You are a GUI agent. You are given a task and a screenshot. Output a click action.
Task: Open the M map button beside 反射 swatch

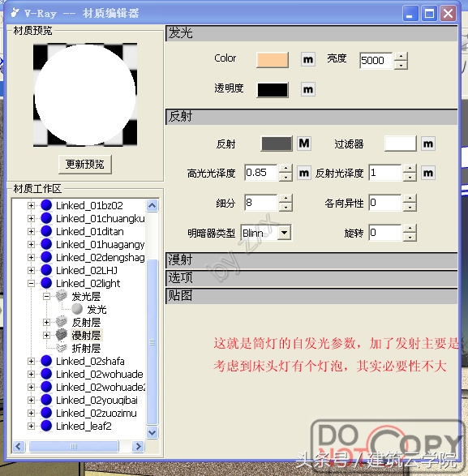[304, 144]
